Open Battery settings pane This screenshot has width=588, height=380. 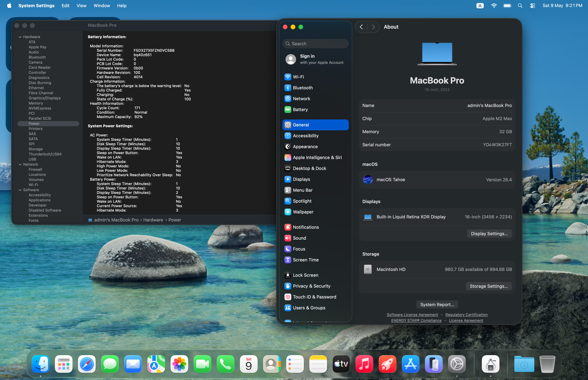pos(315,110)
